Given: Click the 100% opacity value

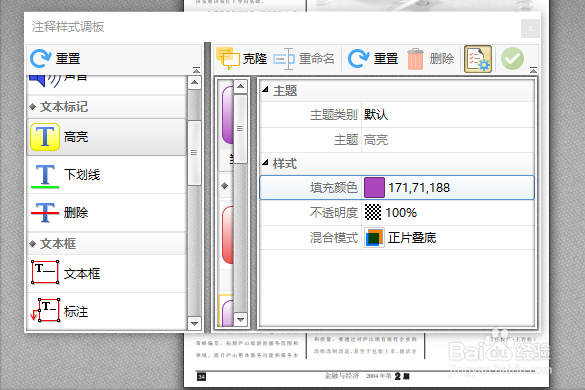Looking at the screenshot, I should (401, 213).
